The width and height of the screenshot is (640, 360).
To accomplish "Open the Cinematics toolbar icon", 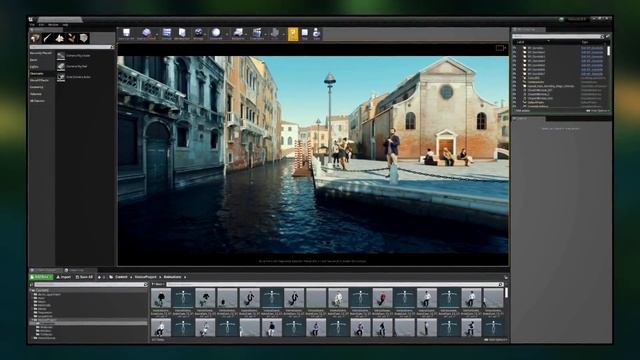I will tap(257, 33).
